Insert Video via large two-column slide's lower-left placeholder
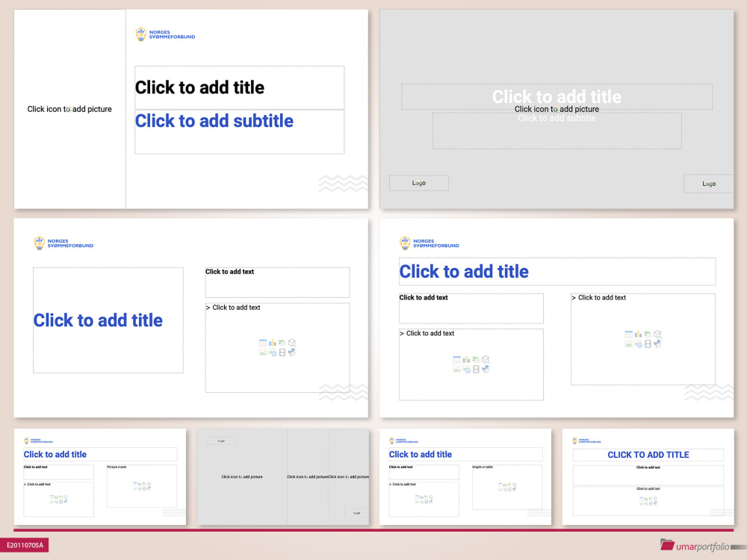The height and width of the screenshot is (560, 747). [476, 369]
